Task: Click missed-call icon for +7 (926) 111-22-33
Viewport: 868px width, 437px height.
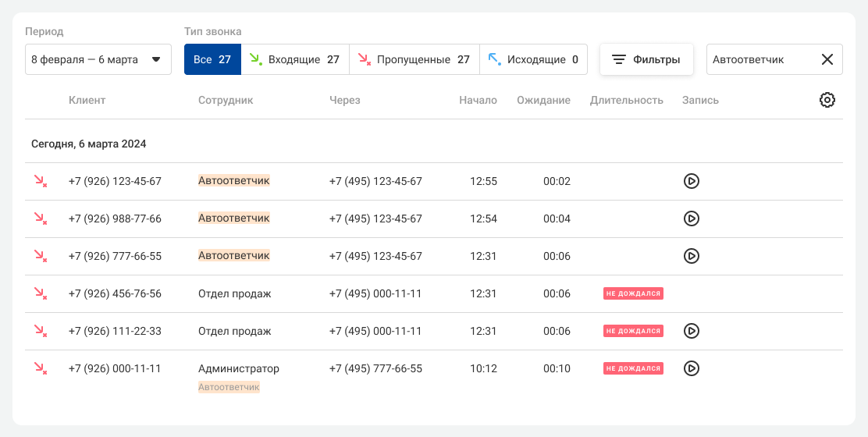Action: click(x=41, y=331)
